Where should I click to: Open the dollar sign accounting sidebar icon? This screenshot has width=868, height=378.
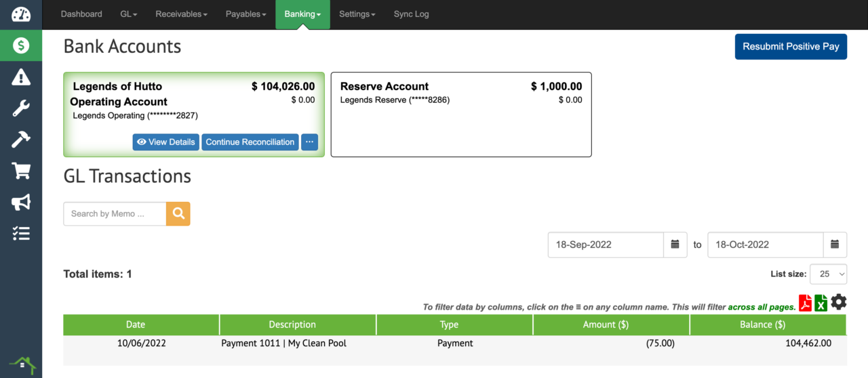pos(21,45)
